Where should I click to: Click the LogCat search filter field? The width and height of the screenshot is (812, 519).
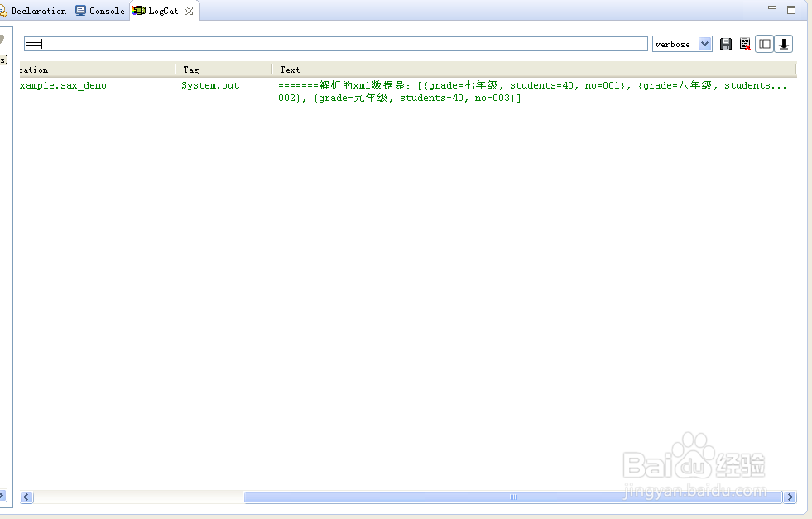335,44
